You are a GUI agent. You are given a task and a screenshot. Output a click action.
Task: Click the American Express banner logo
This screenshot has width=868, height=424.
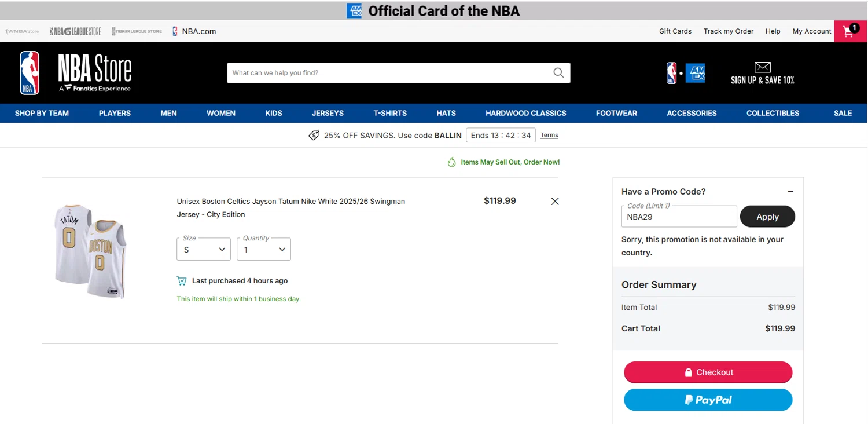pyautogui.click(x=354, y=10)
